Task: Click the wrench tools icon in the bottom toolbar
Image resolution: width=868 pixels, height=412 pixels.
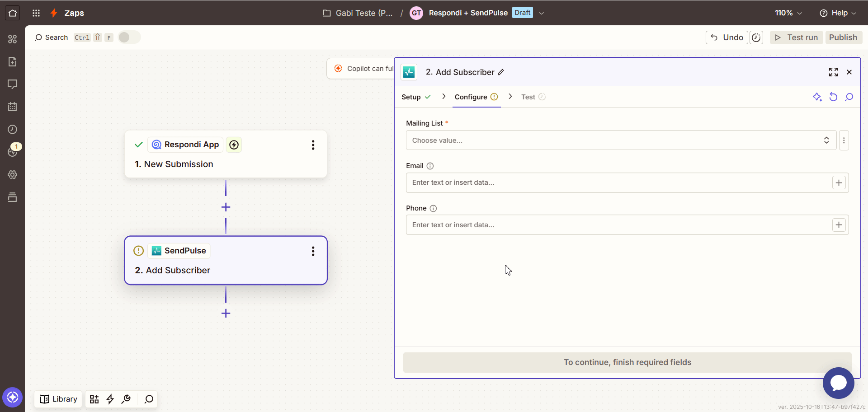Action: pyautogui.click(x=126, y=399)
